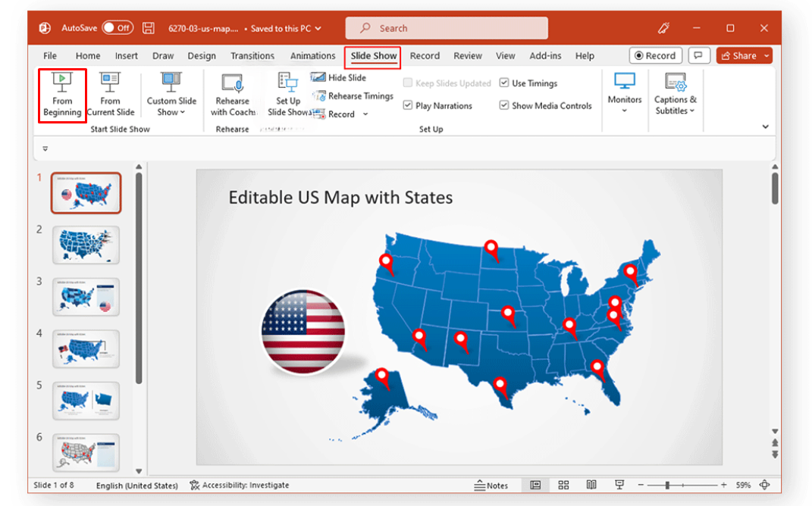Select slide 4 thumbnail
Viewport: 812px width, 506px height.
(86, 348)
